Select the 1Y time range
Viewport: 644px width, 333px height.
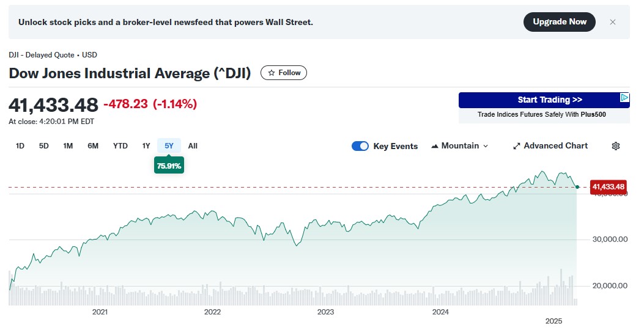pyautogui.click(x=146, y=145)
